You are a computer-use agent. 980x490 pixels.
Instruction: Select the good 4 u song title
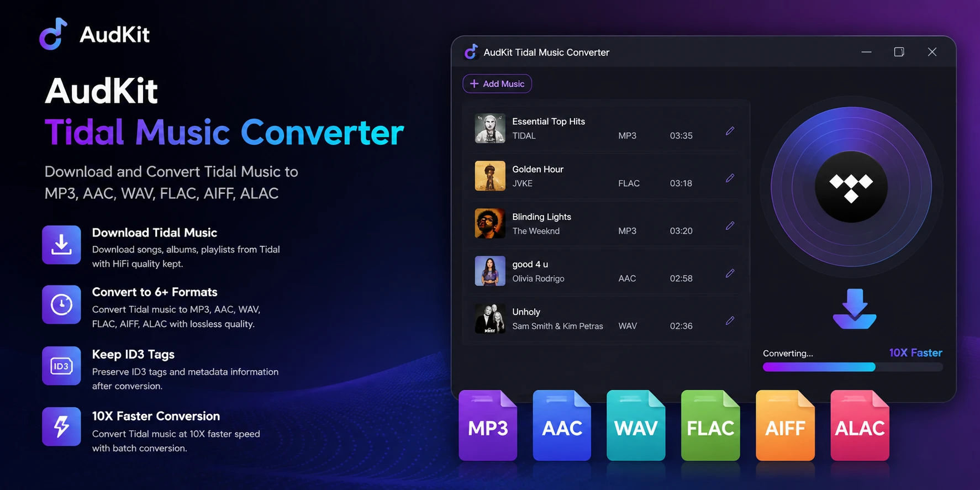(530, 264)
